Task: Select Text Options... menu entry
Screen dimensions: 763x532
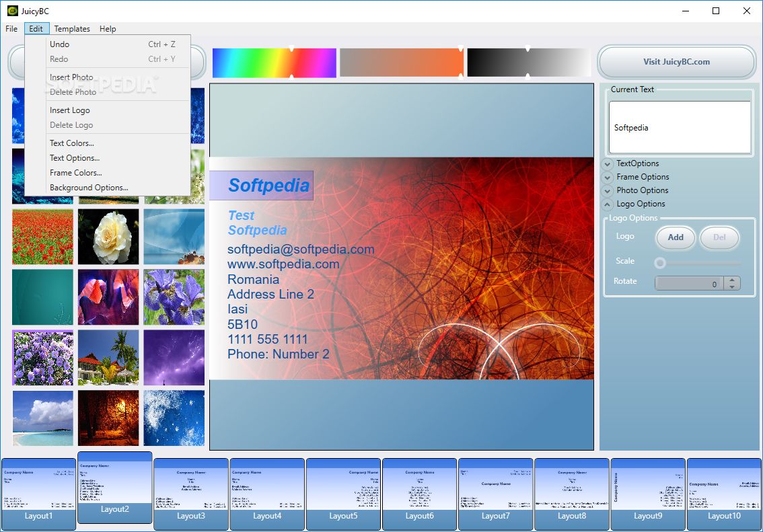Action: pos(107,158)
